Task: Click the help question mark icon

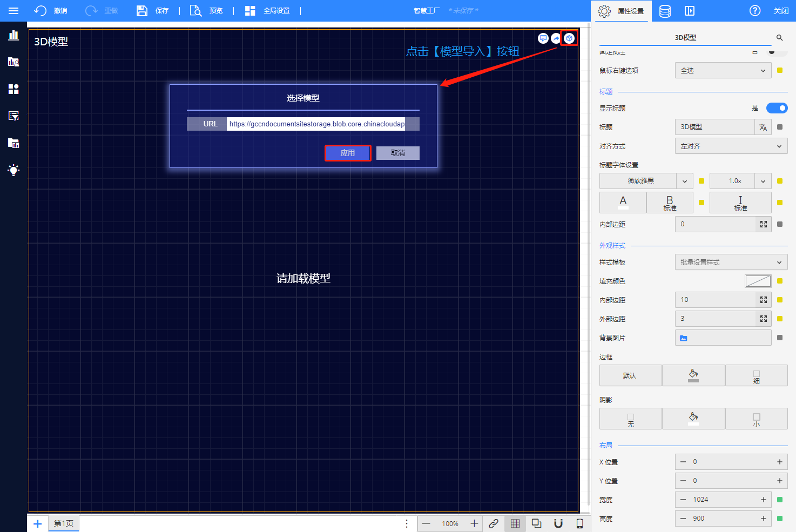Action: click(x=755, y=11)
